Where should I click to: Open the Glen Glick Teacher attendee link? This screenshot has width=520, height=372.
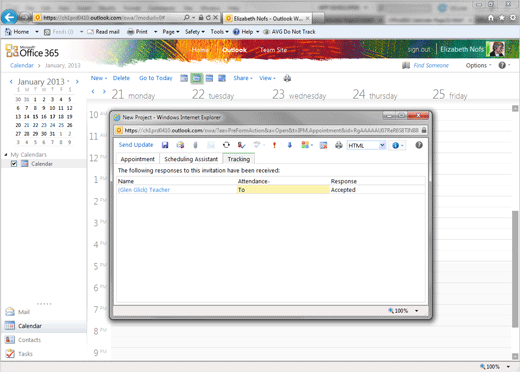pos(144,190)
